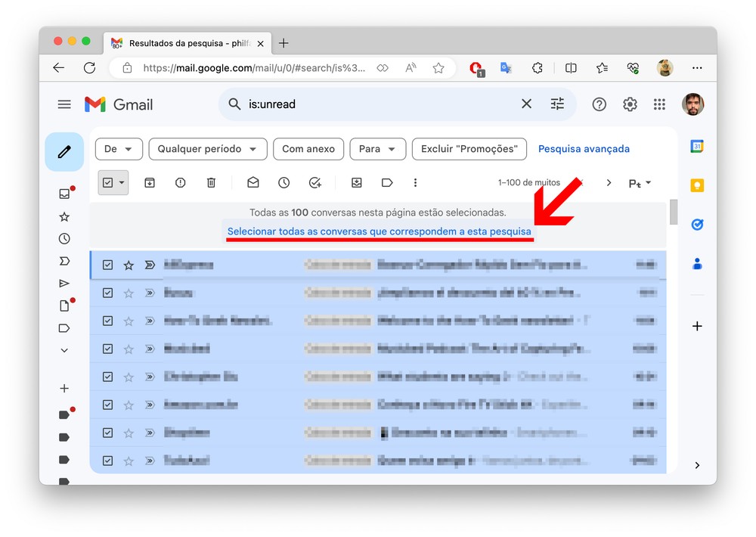Click the Resultados da pesquisa browser tab
This screenshot has width=756, height=537.
[187, 43]
